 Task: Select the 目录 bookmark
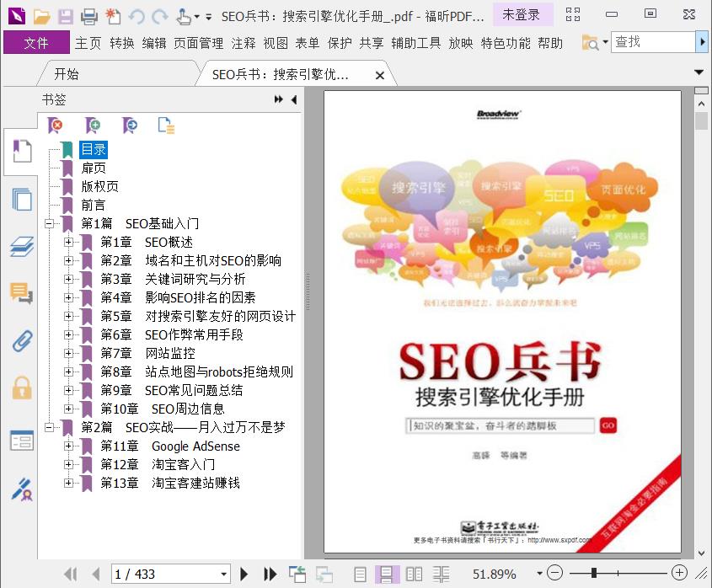(x=94, y=149)
